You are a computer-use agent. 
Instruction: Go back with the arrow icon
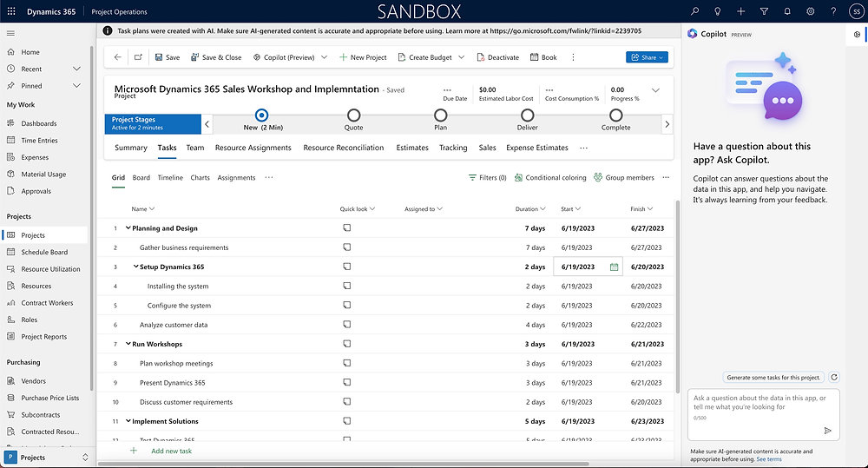[117, 57]
